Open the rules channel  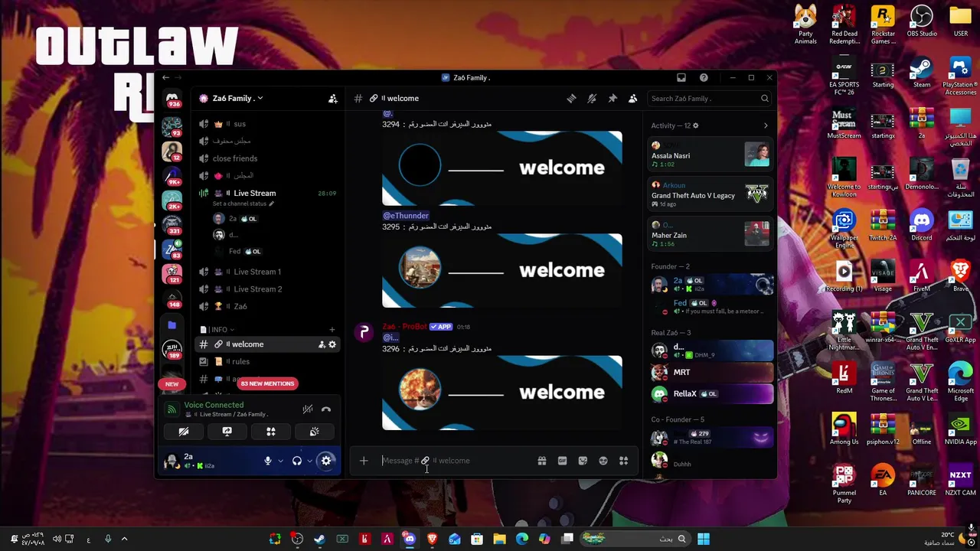268,361
